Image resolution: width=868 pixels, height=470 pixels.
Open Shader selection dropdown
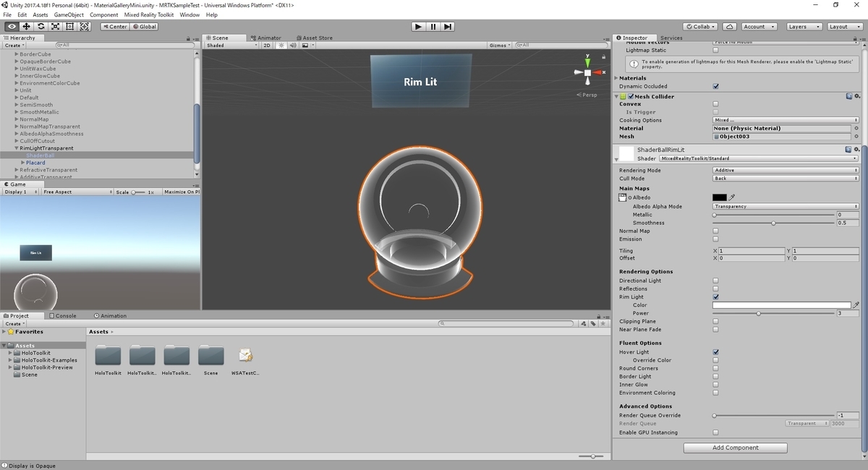tap(759, 158)
